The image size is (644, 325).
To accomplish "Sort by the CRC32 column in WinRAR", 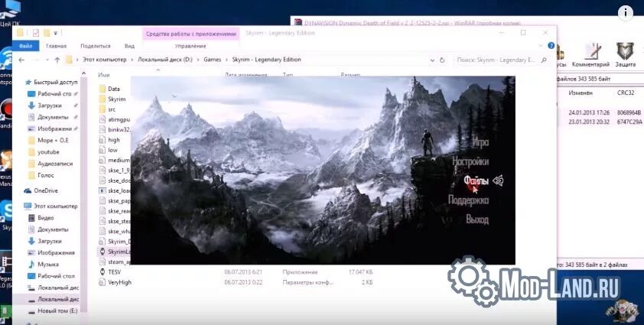I will pyautogui.click(x=624, y=93).
